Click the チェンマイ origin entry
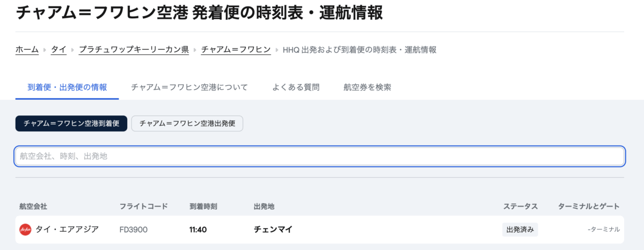The width and height of the screenshot is (644, 250). tap(273, 230)
